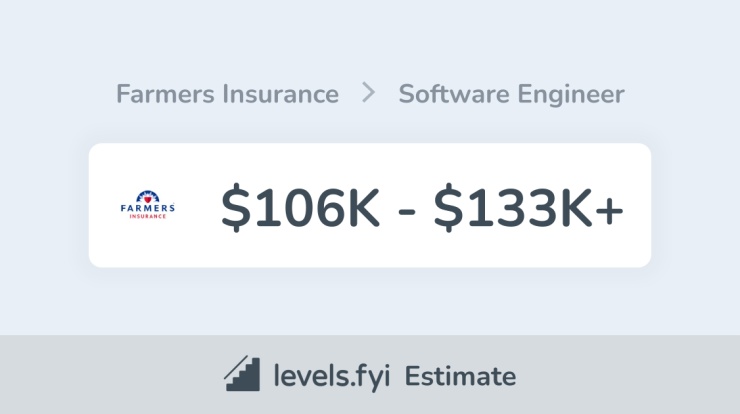
Task: Click the dollar sign before 106K
Action: click(x=235, y=207)
